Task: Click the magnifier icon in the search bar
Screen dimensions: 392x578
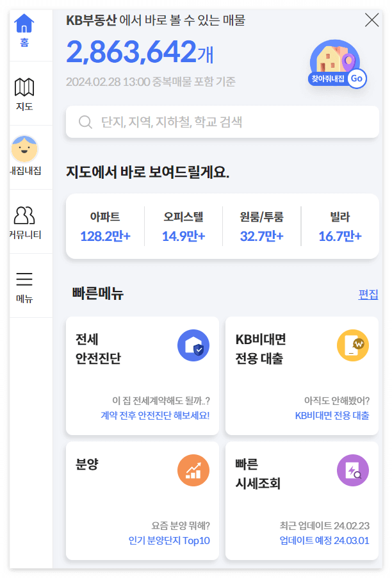Action: pyautogui.click(x=85, y=121)
